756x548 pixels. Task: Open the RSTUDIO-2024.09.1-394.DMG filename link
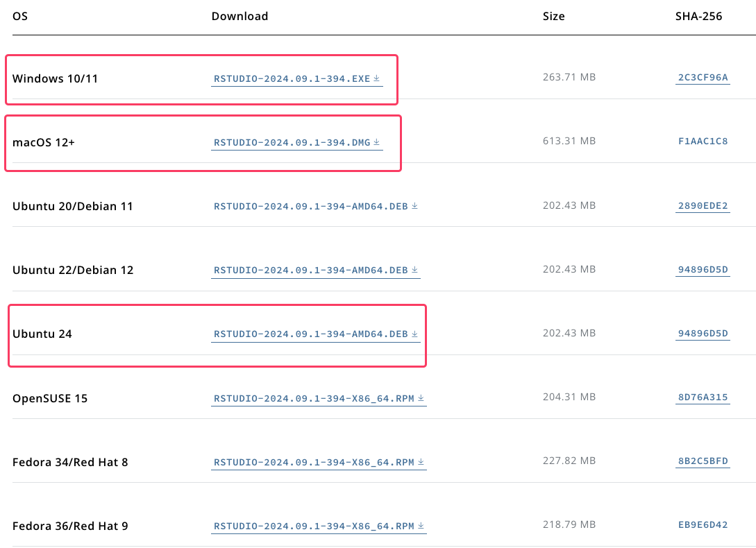pos(292,142)
